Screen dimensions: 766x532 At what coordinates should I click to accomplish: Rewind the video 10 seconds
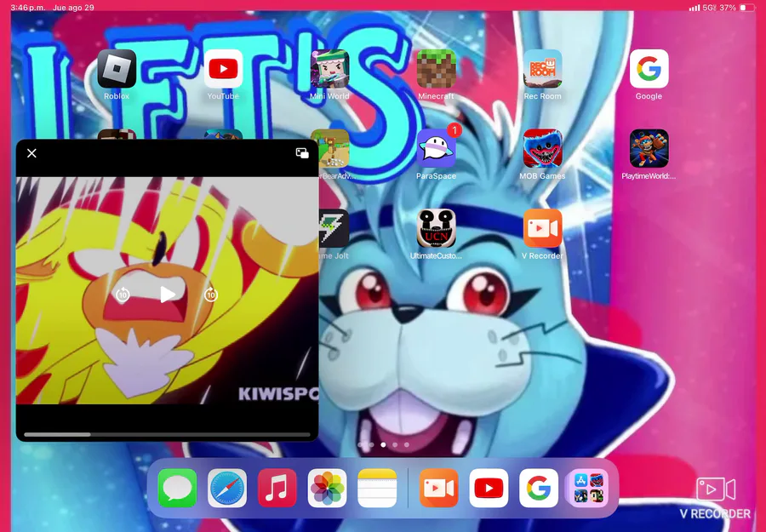point(123,295)
